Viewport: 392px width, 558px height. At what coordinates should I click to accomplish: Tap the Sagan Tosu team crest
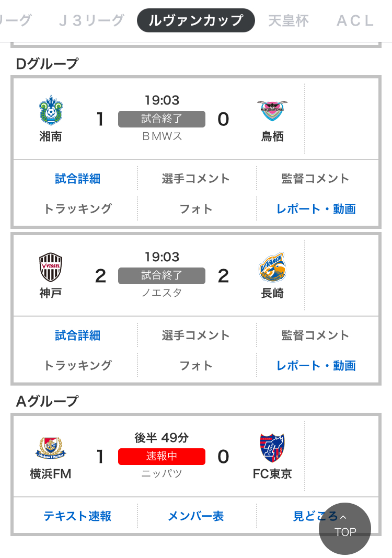(272, 110)
